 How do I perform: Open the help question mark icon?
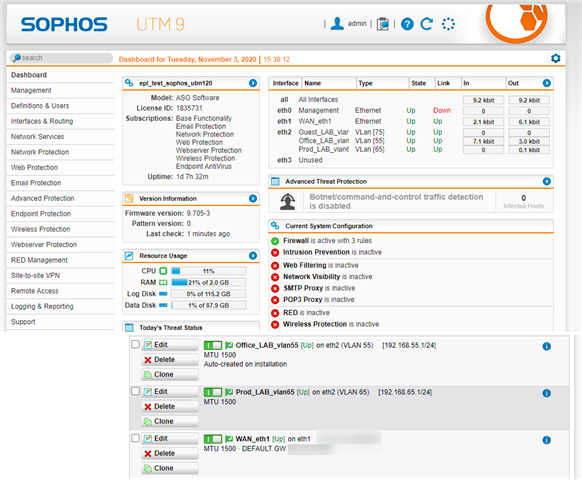[407, 24]
